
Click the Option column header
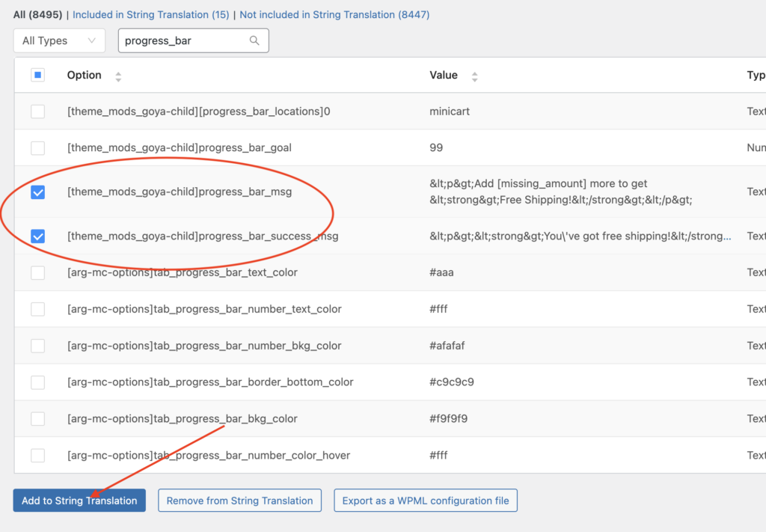pos(84,76)
